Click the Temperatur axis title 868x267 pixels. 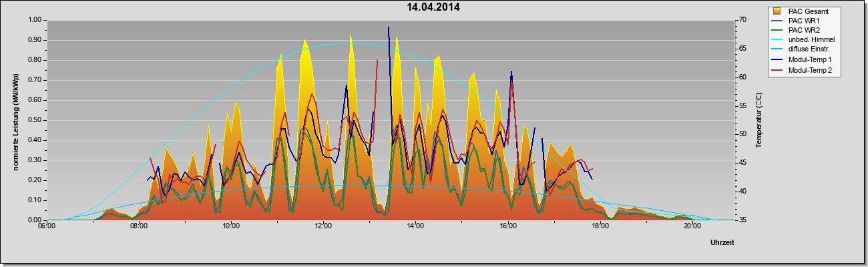(758, 120)
